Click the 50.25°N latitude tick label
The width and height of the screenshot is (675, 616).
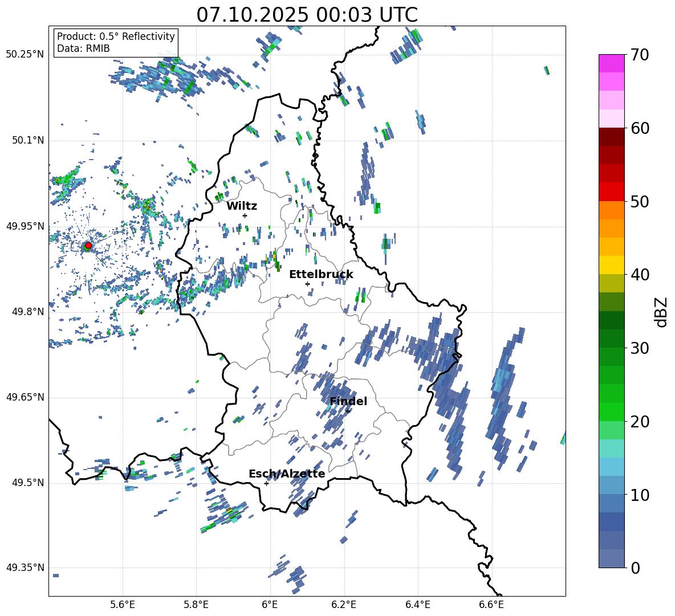[x=25, y=54]
